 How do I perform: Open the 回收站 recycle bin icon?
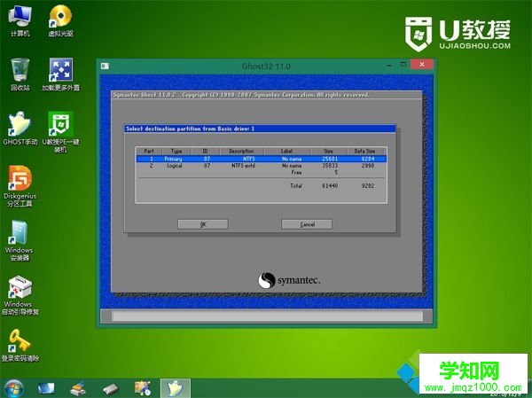pyautogui.click(x=20, y=74)
